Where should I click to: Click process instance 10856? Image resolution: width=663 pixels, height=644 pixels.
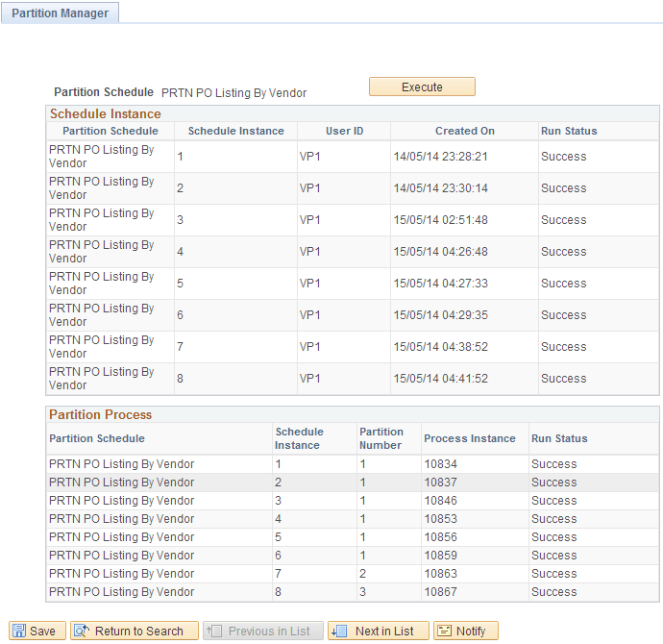coord(441,537)
